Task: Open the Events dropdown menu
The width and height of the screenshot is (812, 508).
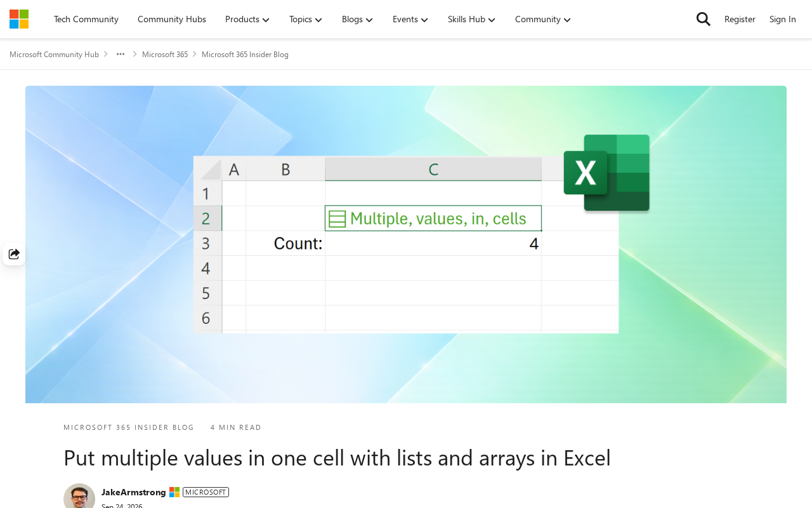Action: tap(410, 19)
